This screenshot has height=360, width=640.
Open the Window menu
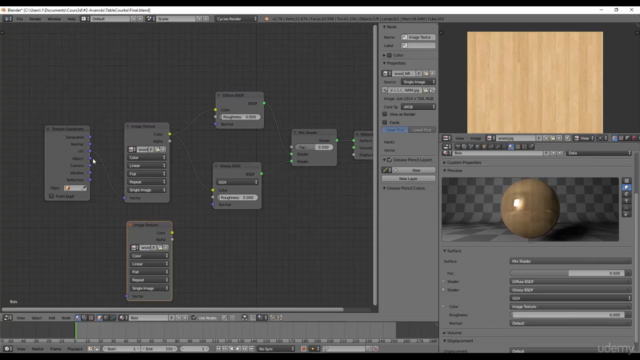click(54, 19)
